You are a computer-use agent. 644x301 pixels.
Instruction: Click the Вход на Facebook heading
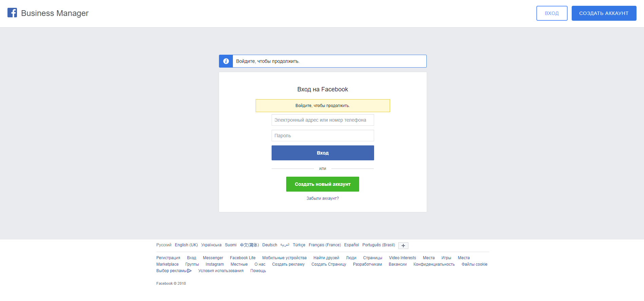point(323,89)
